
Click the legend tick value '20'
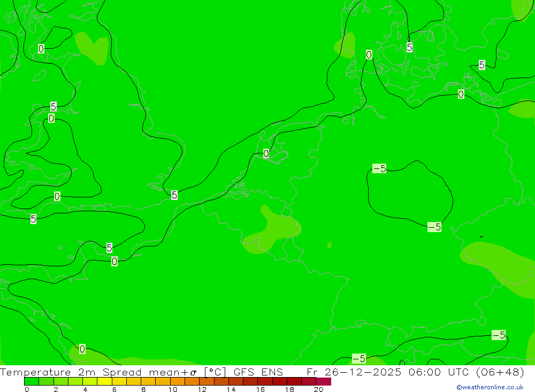(x=318, y=389)
